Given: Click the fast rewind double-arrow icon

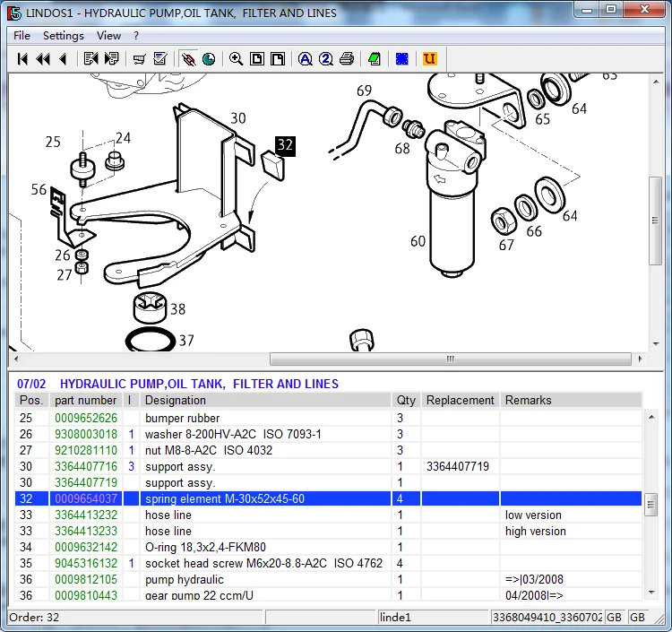Looking at the screenshot, I should (43, 59).
